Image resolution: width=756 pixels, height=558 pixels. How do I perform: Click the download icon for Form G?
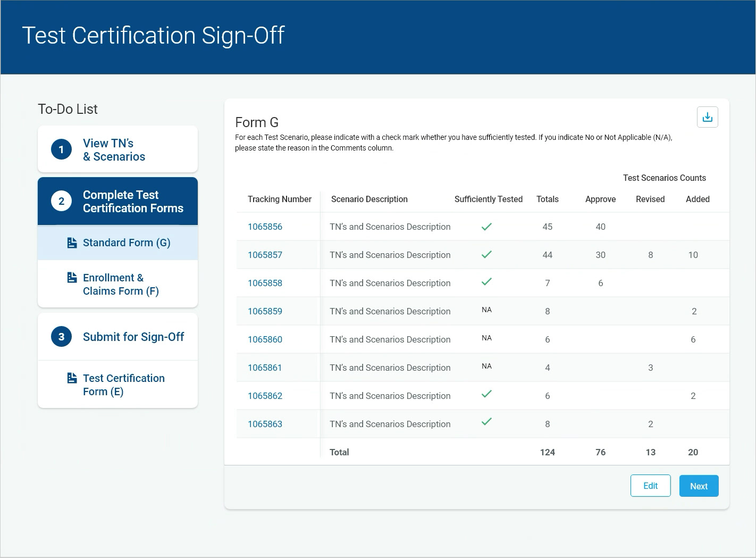(x=707, y=117)
